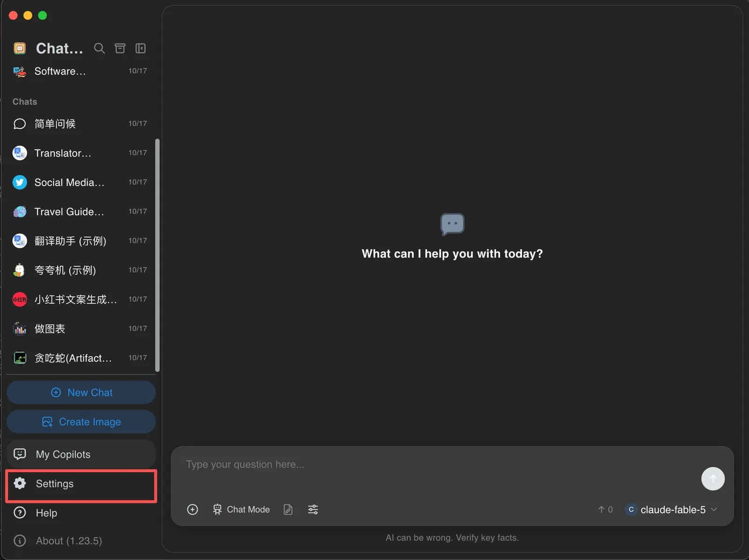Click the speech bubble icon for 简单问候
Image resolution: width=749 pixels, height=560 pixels.
[20, 124]
